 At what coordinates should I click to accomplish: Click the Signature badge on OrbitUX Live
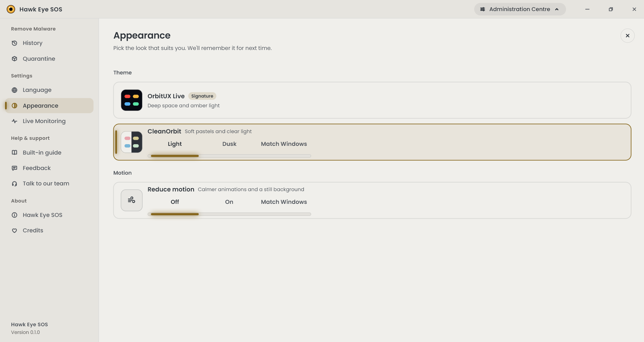tap(202, 96)
